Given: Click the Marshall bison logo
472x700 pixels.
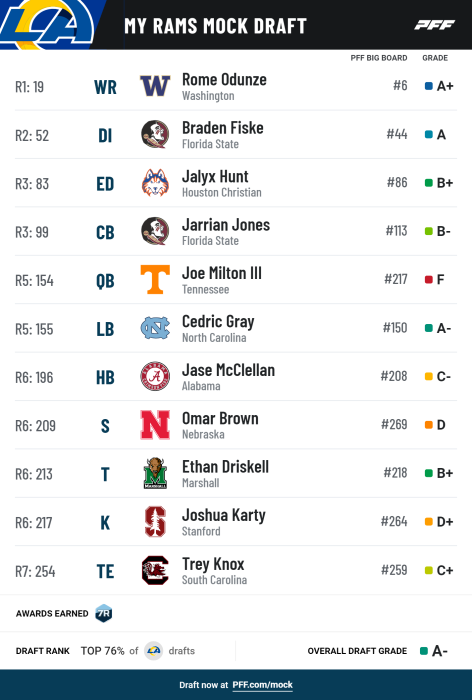Looking at the screenshot, I should (x=155, y=473).
